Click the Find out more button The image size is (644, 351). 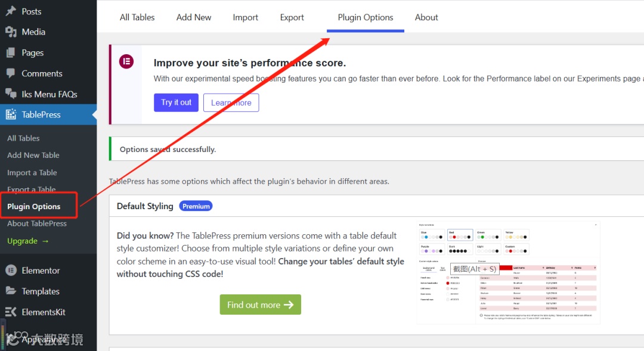coord(261,305)
